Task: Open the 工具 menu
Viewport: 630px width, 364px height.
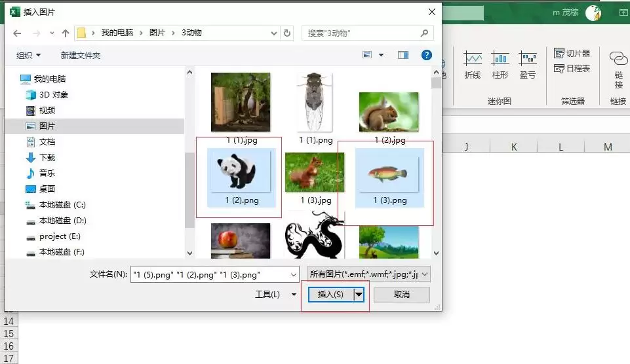Action: coord(275,295)
